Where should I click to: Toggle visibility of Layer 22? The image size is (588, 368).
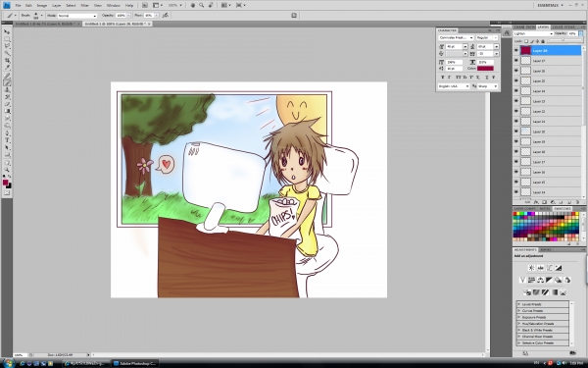[x=516, y=111]
